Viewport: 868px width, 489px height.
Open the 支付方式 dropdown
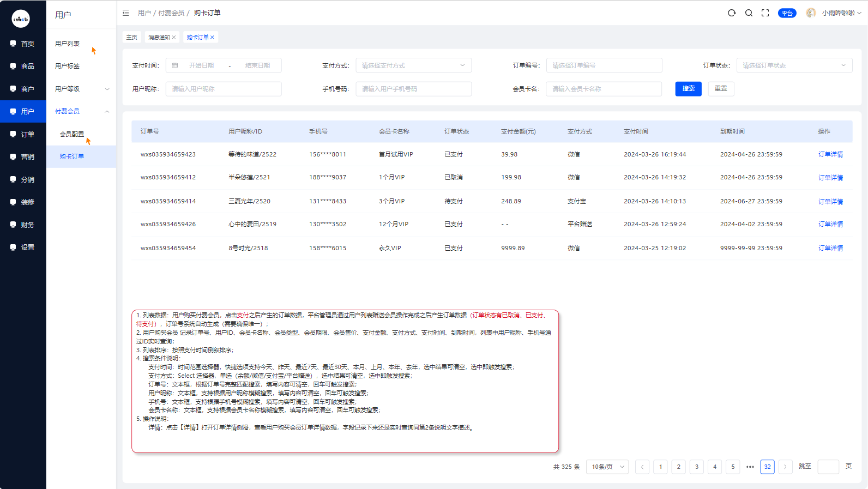click(x=414, y=65)
